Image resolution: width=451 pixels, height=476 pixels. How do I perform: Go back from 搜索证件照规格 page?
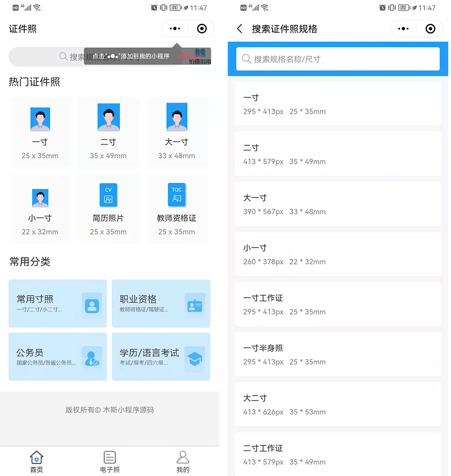pos(240,29)
